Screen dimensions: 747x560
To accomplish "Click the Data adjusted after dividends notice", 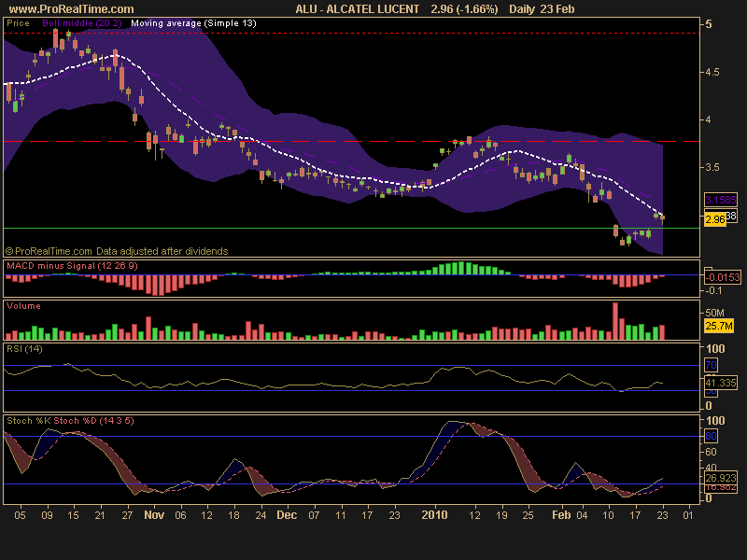I will (x=162, y=251).
